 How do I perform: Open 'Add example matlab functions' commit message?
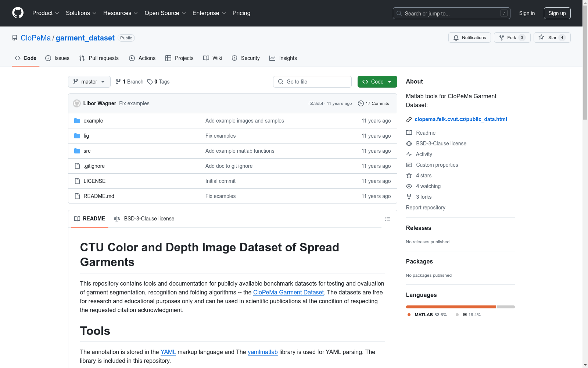pyautogui.click(x=240, y=151)
